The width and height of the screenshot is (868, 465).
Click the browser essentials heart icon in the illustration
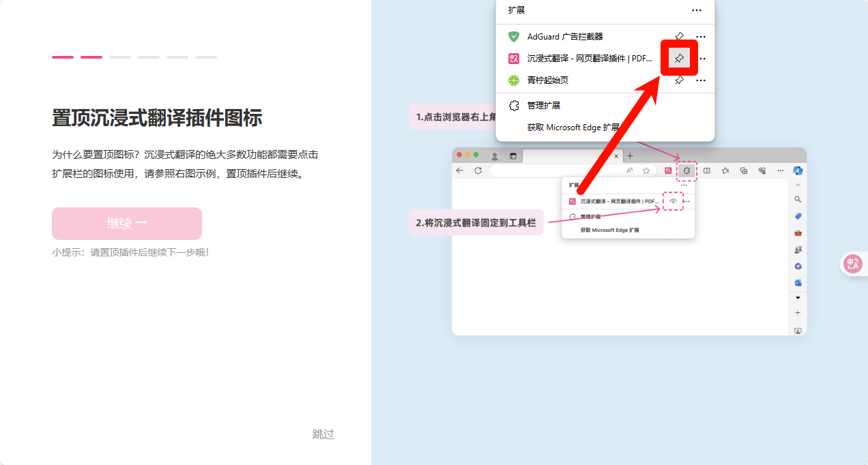point(762,170)
